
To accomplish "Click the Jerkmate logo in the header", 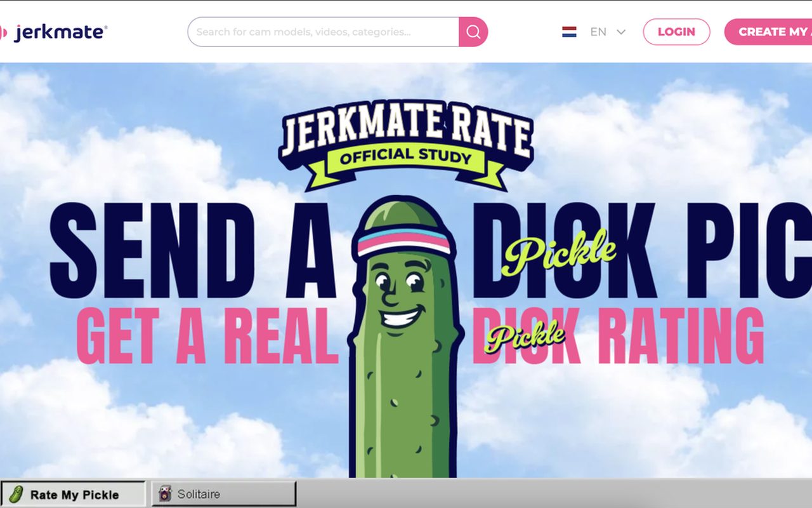I will [53, 32].
